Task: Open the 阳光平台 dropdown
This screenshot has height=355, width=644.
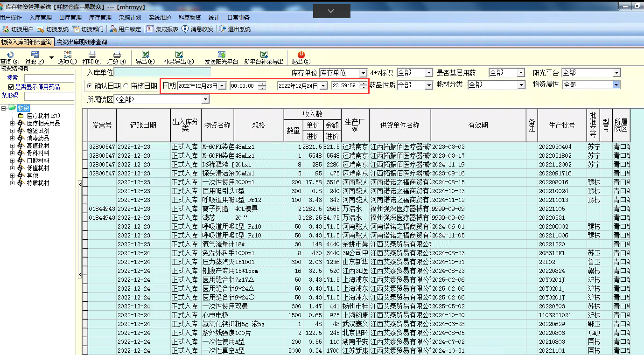Action: 616,73
